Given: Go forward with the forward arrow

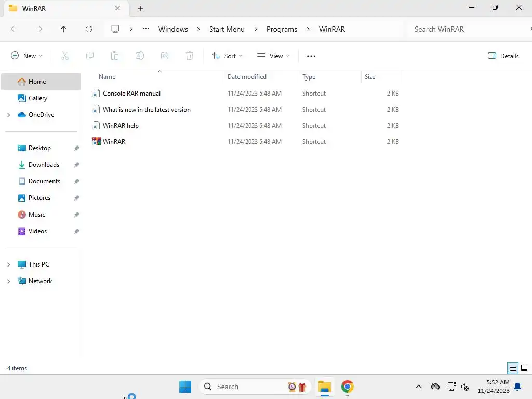Looking at the screenshot, I should tap(39, 29).
